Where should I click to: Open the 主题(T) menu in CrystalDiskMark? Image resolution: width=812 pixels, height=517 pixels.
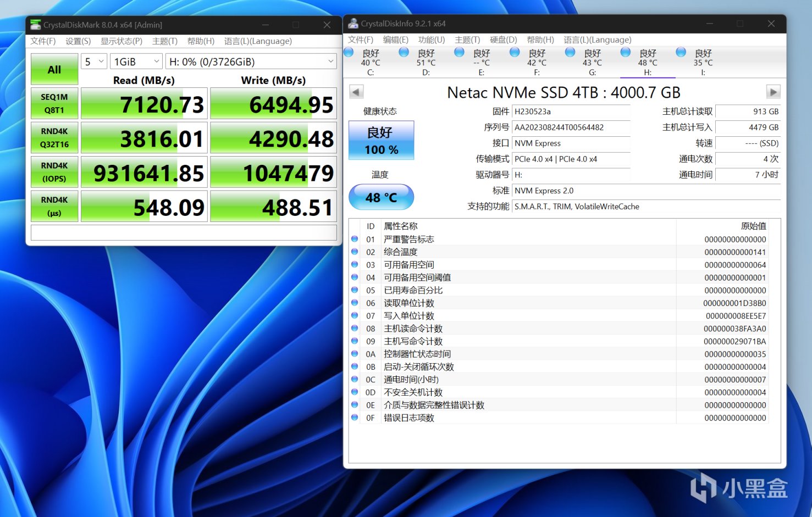click(x=164, y=41)
